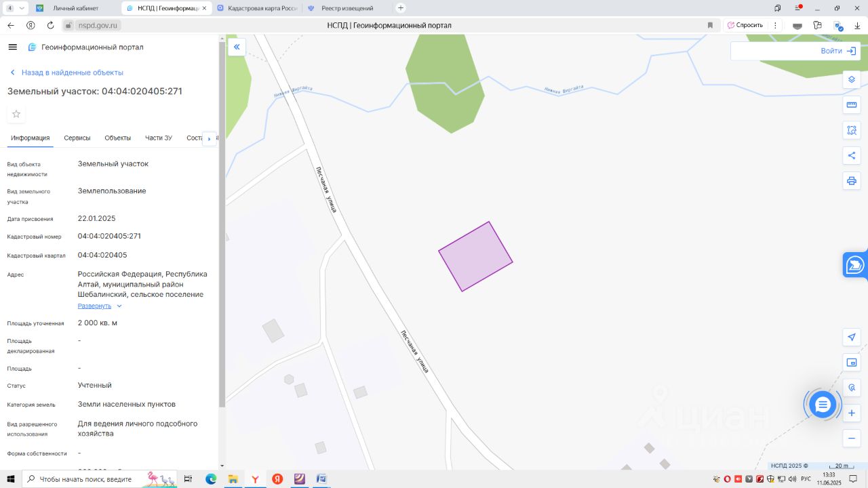Close the НСПД browser tab

click(x=204, y=8)
